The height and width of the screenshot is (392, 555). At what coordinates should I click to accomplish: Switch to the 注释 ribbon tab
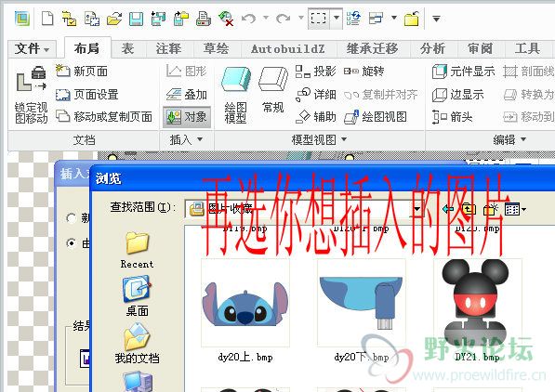pyautogui.click(x=169, y=48)
